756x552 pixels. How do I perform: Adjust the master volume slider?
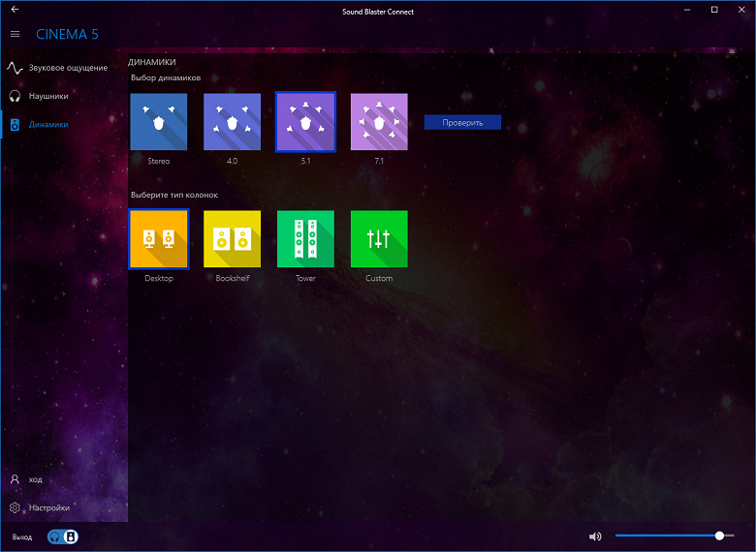point(675,536)
